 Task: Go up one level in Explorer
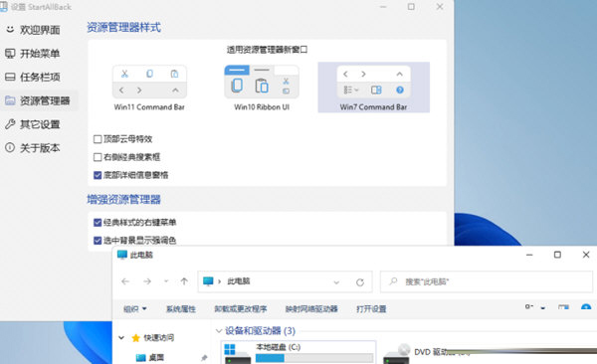click(x=184, y=281)
